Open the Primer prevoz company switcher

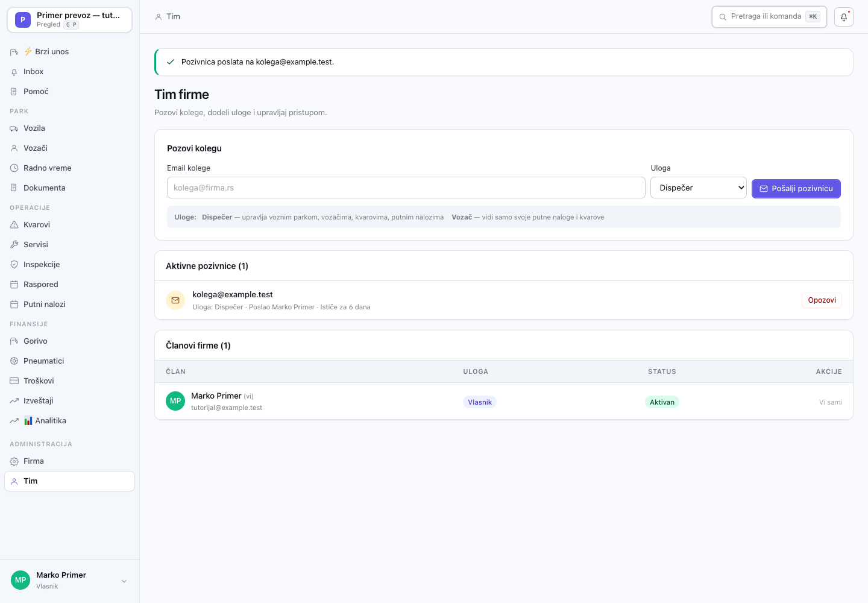(69, 20)
